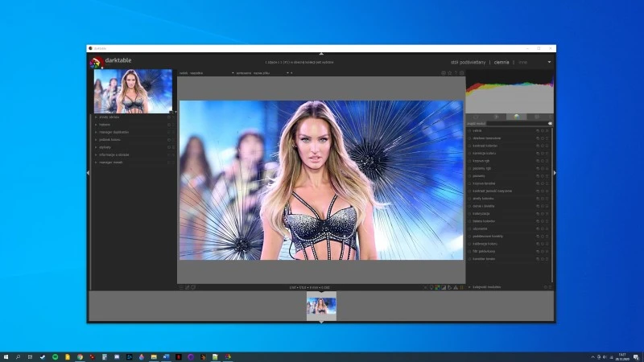Enable the 'korekcja koloru' module switch

(470, 153)
